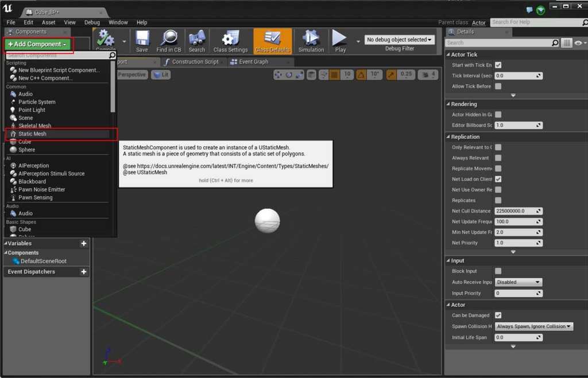Click the component list scrollbar
588x378 pixels.
pyautogui.click(x=113, y=86)
